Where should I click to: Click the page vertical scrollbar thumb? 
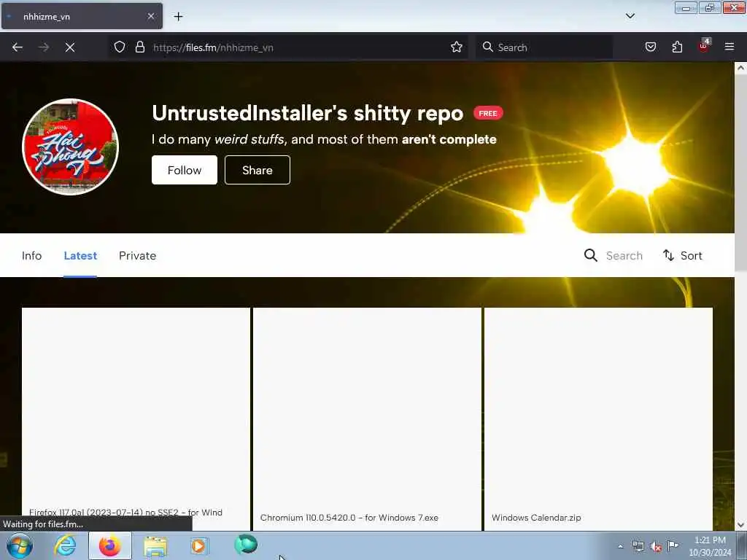click(740, 172)
